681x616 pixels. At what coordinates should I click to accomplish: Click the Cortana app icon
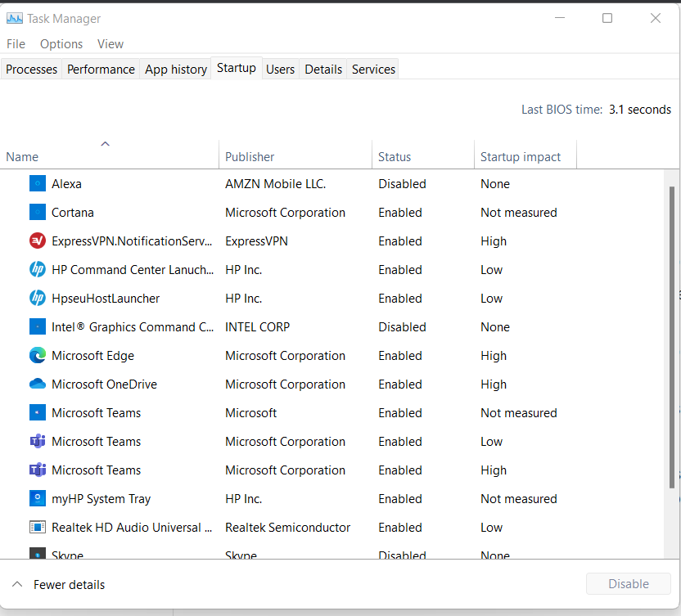click(38, 213)
